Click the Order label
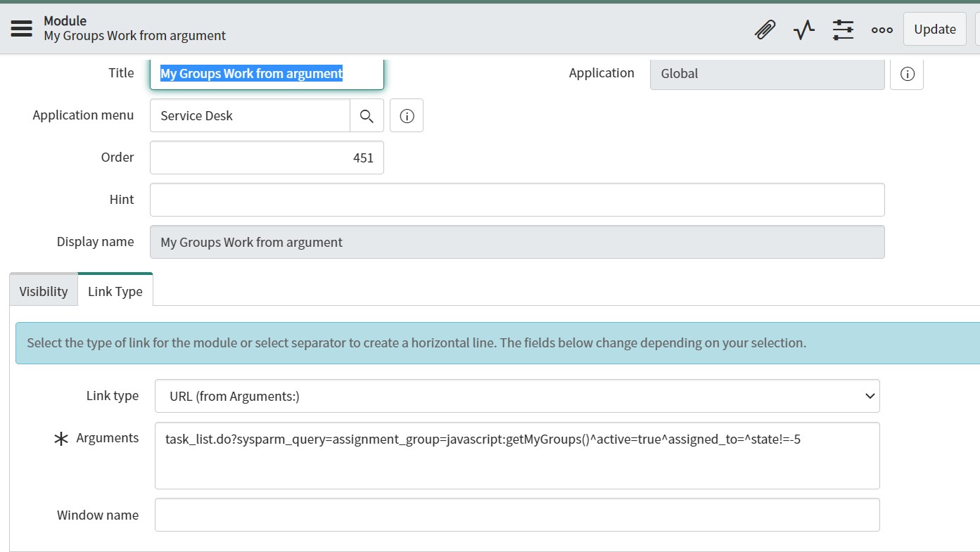The image size is (980, 552). tap(117, 157)
